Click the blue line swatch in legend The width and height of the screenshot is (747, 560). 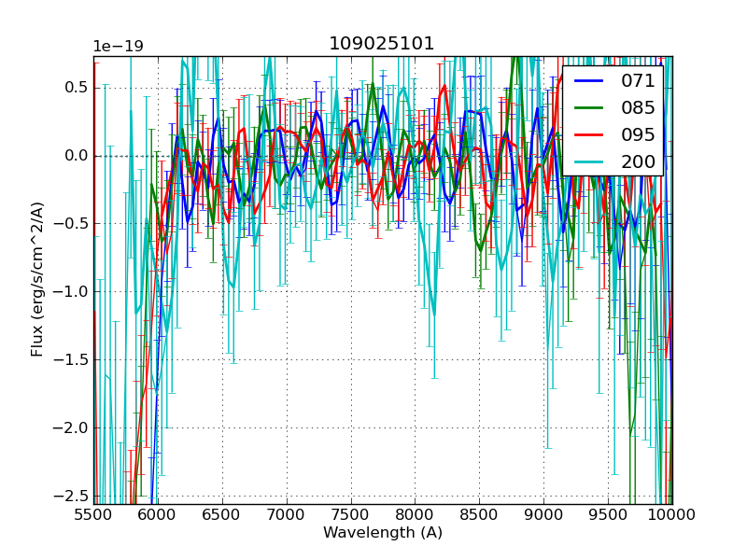coord(590,80)
